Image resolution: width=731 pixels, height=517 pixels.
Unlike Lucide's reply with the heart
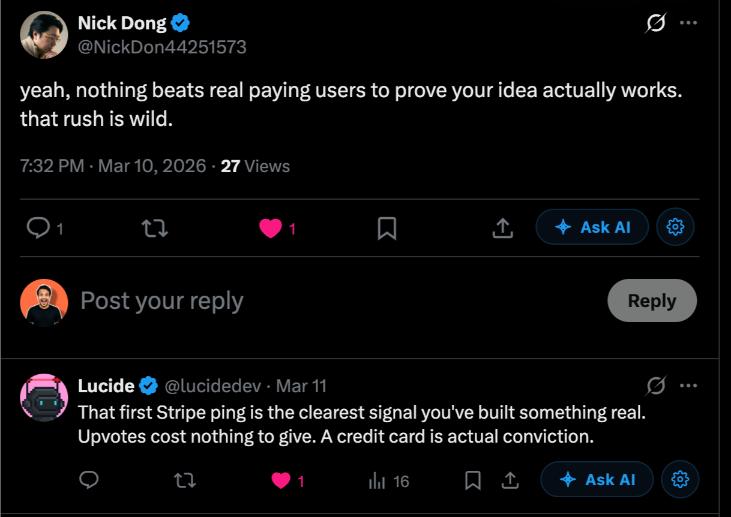click(281, 481)
